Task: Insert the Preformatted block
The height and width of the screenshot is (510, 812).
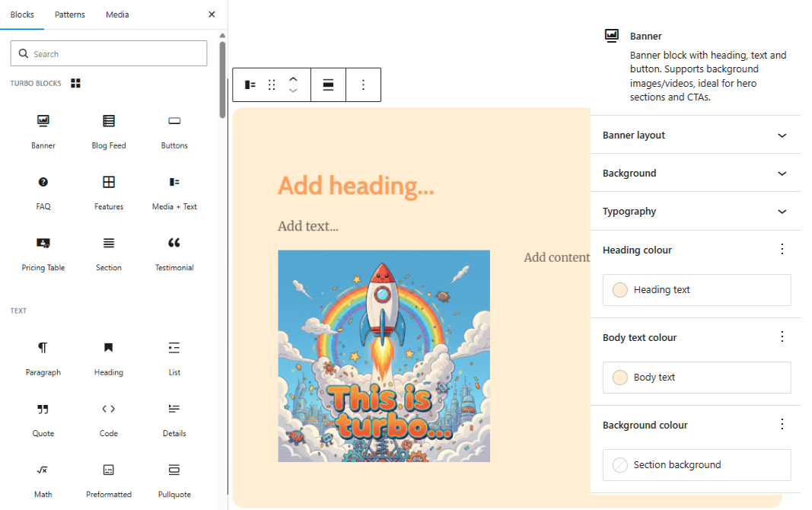Action: (109, 481)
